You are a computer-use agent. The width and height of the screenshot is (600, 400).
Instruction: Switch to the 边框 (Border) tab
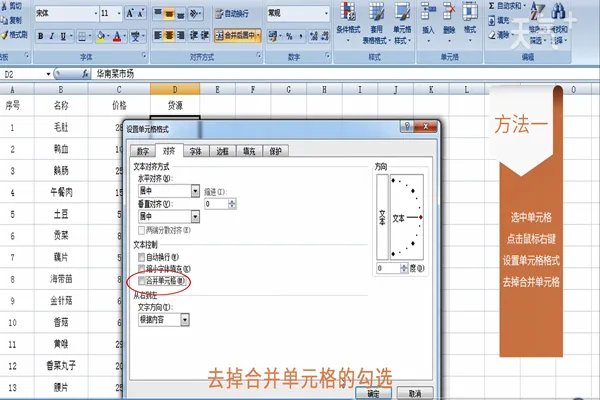coord(222,151)
